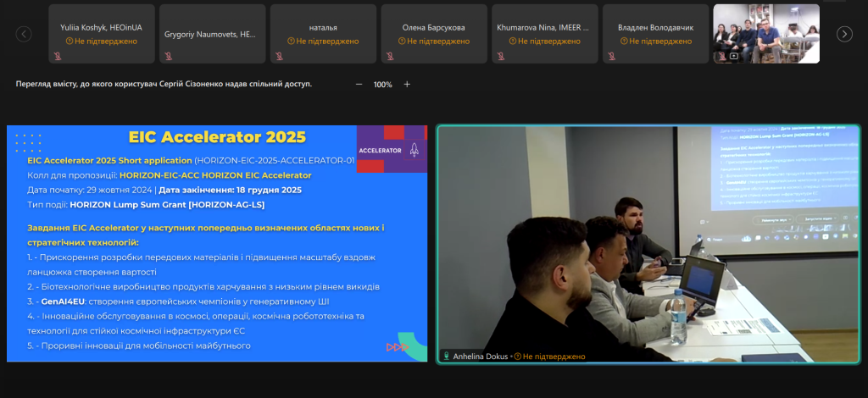Zoom in shared content with plus

(x=407, y=84)
